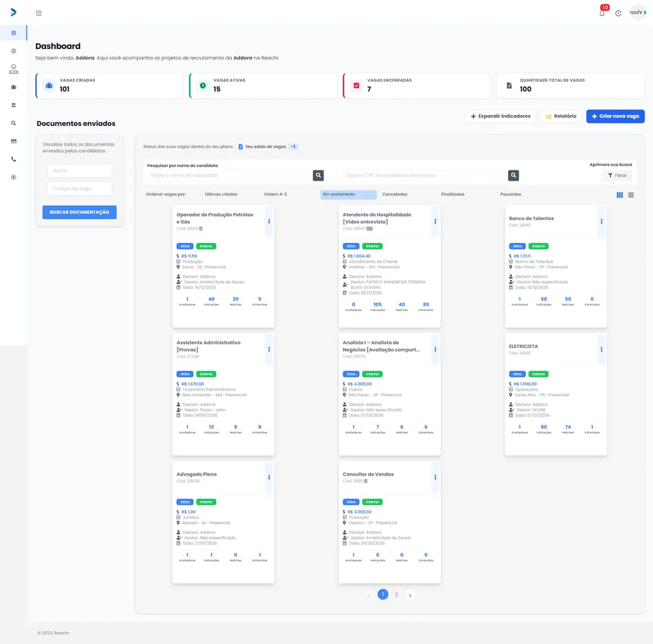Click 80 Indicações on ELETRICISTA card

[544, 429]
